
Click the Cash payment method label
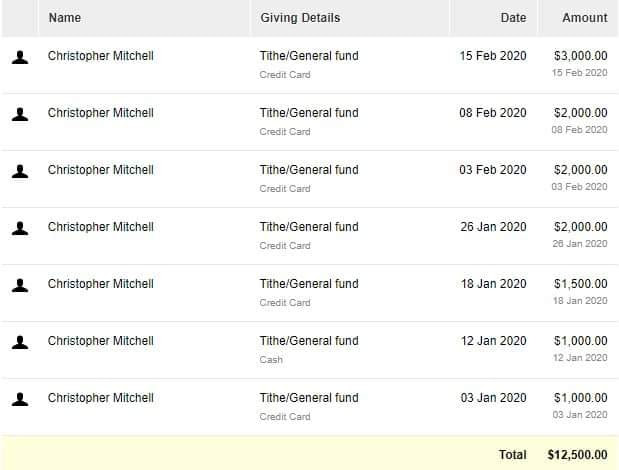(271, 360)
